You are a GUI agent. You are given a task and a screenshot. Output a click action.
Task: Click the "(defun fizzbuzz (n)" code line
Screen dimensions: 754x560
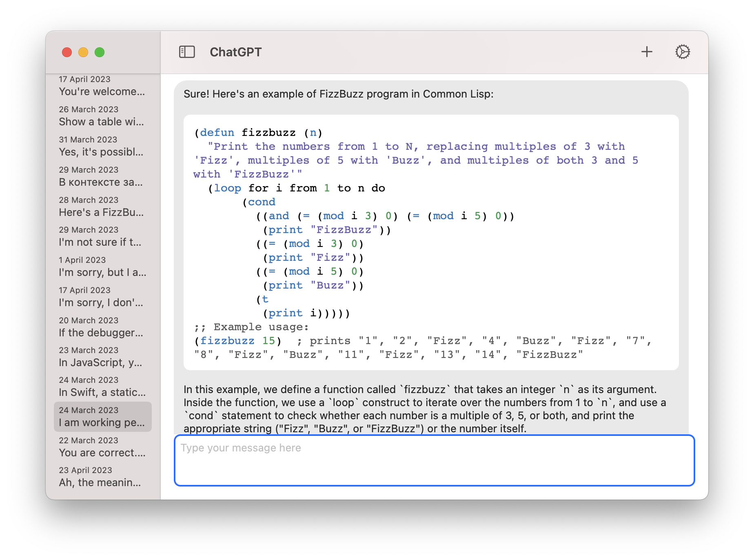[258, 133]
